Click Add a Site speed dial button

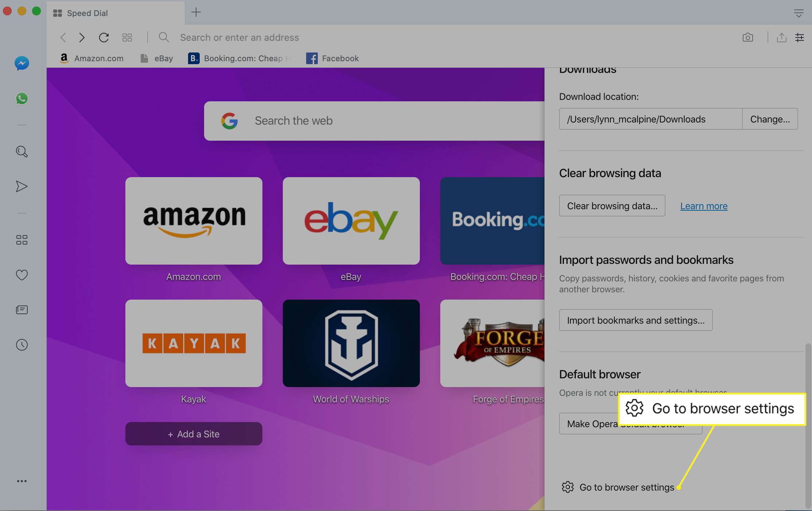(x=193, y=433)
